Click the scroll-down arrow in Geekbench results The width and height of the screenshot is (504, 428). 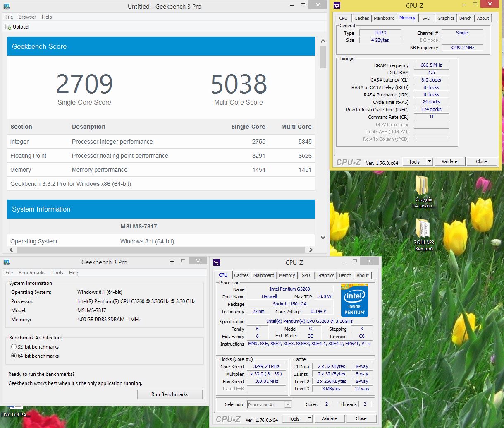[323, 238]
